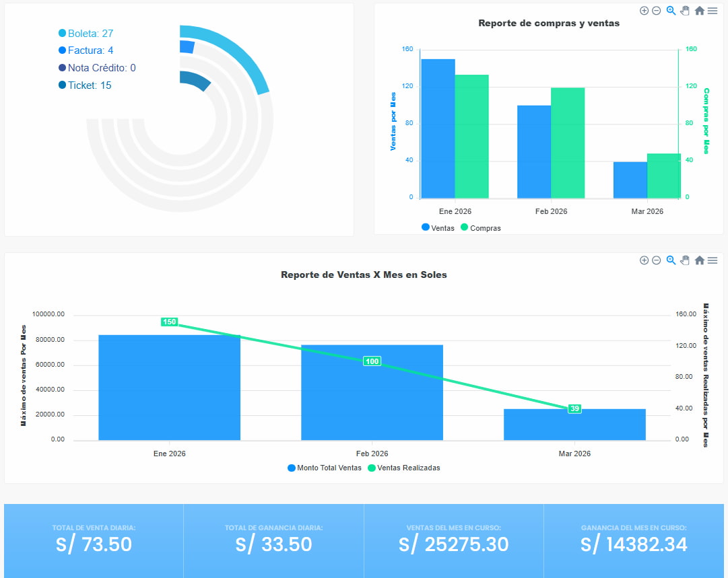Viewport: 728px width, 578px height.
Task: Reset Ventas X Mes chart using home icon
Action: pyautogui.click(x=698, y=260)
